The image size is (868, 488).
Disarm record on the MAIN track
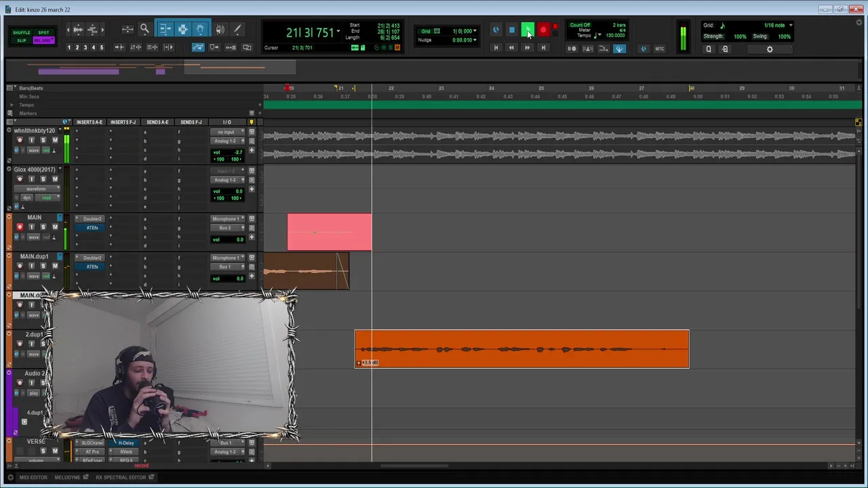tap(20, 227)
